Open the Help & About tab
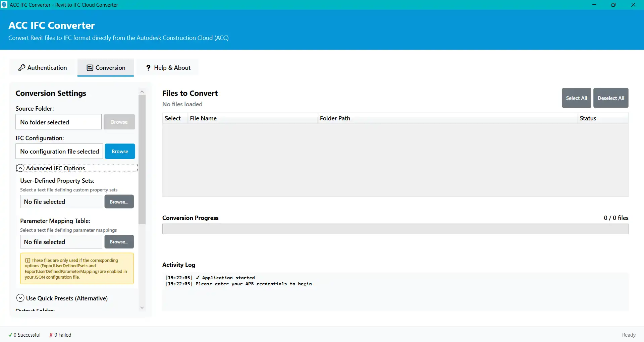 click(x=168, y=68)
